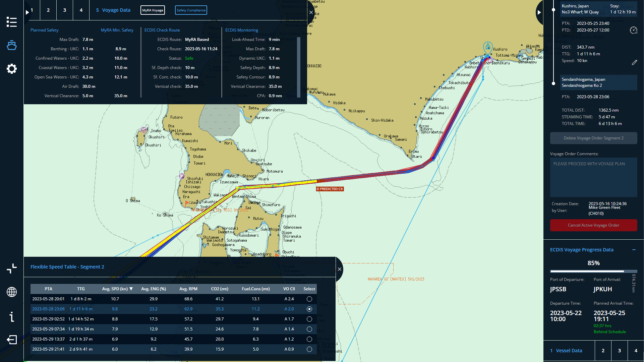Select the 8.8 kn speed option radio
The width and height of the screenshot is (644, 362).
(309, 319)
